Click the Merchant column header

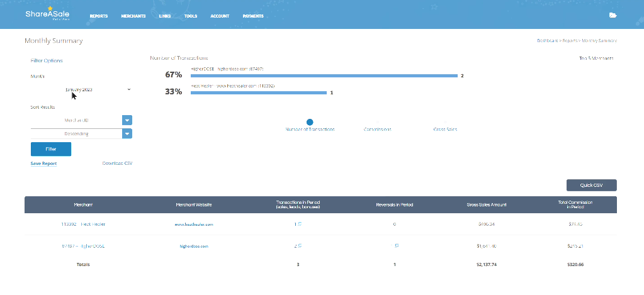click(x=83, y=204)
